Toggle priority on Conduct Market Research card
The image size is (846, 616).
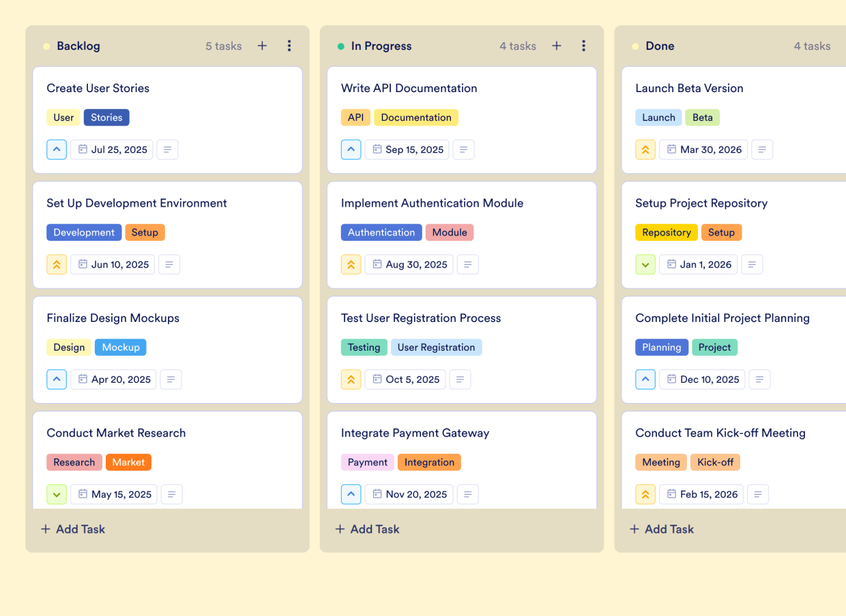[x=57, y=494]
